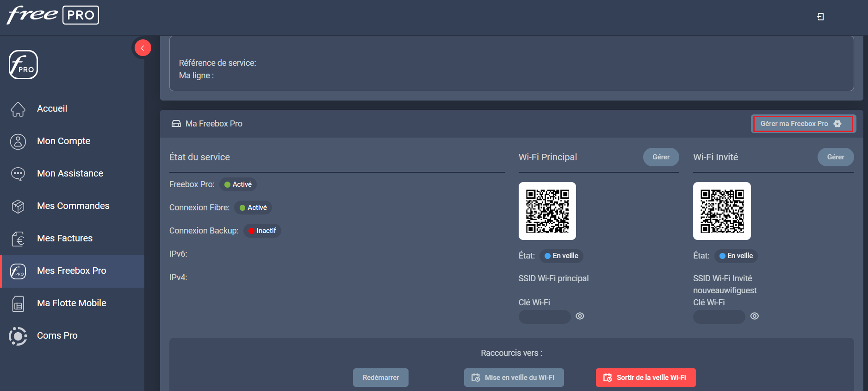Click the Accueil home icon
This screenshot has height=391, width=868.
[x=18, y=109]
